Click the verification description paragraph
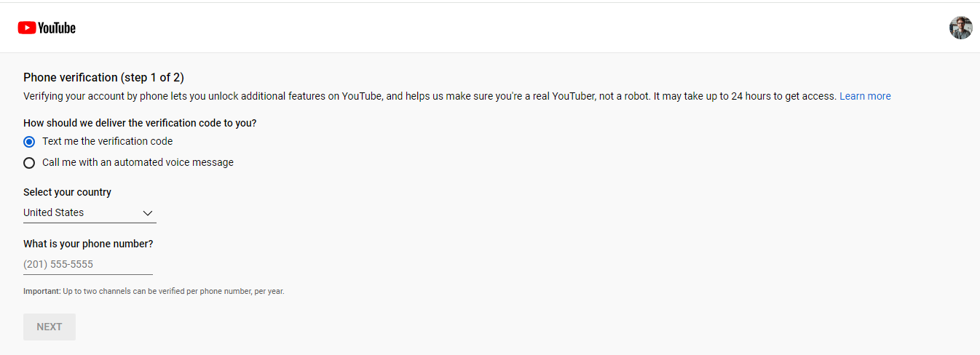 pos(430,96)
